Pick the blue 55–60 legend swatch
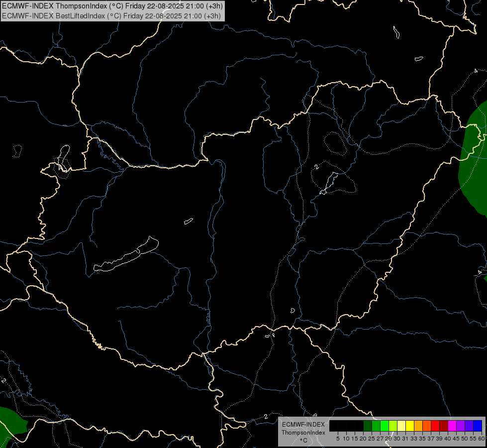The height and width of the screenshot is (448, 487). coord(478,426)
